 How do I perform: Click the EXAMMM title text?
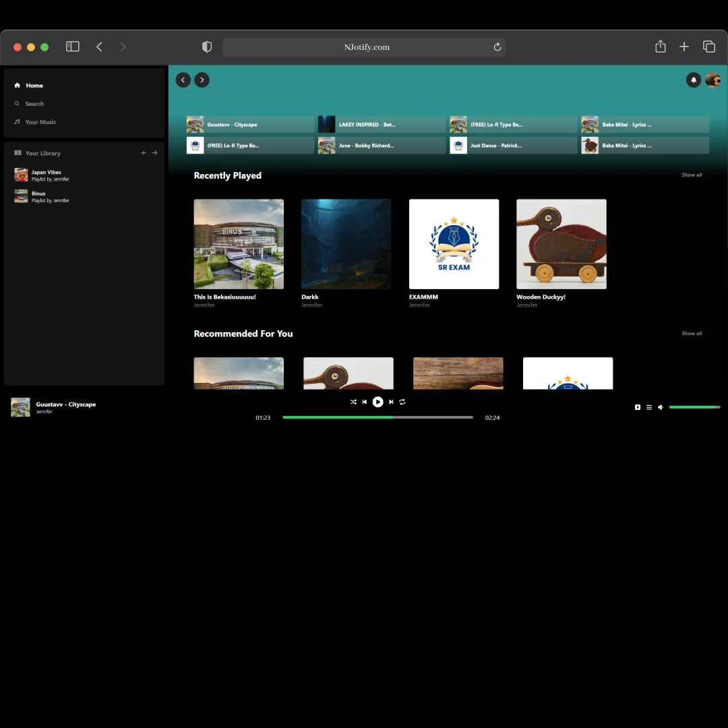point(423,297)
